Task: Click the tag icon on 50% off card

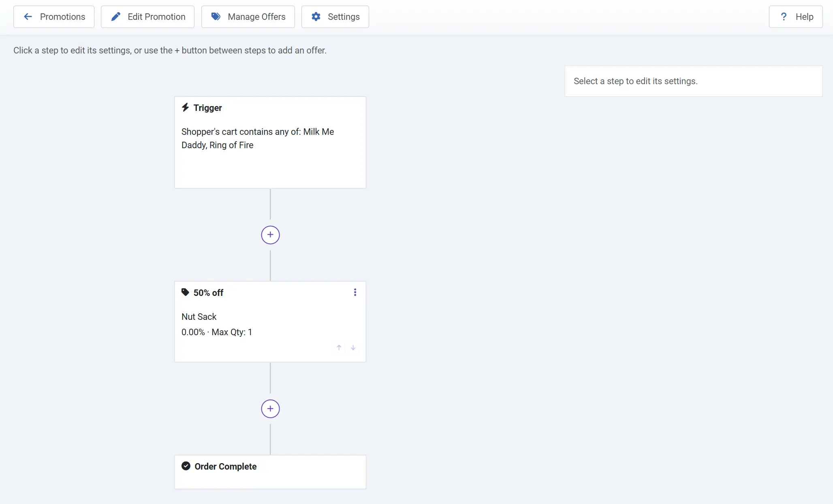Action: pos(185,292)
